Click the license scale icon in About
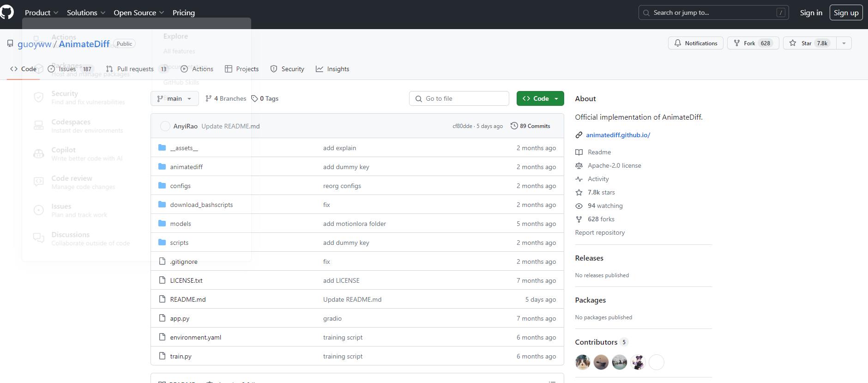The width and height of the screenshot is (868, 383). pos(579,165)
